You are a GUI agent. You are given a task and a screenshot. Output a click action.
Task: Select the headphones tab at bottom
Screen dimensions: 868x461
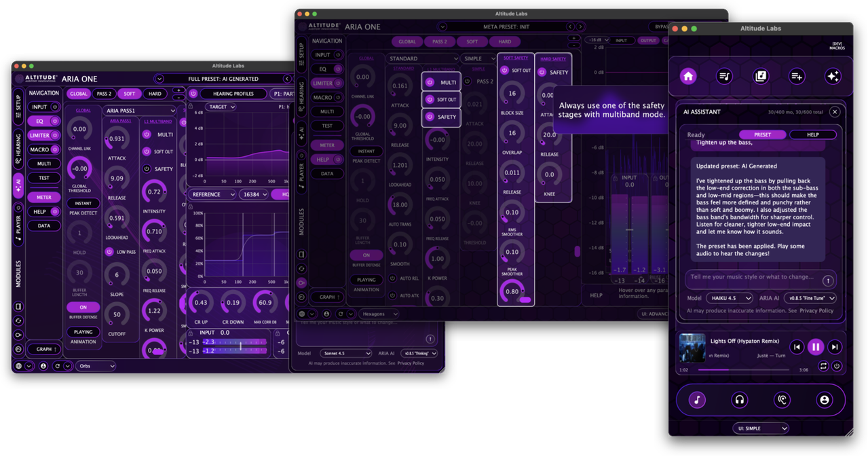point(739,400)
